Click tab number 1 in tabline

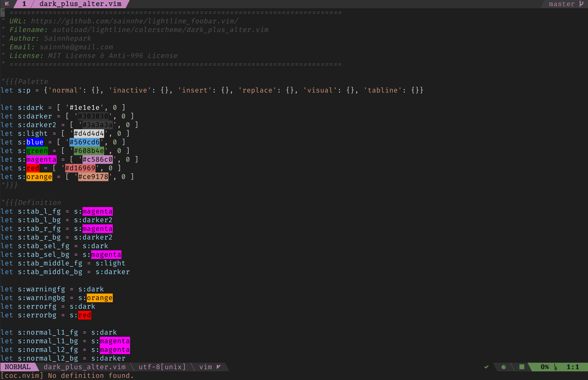[24, 4]
